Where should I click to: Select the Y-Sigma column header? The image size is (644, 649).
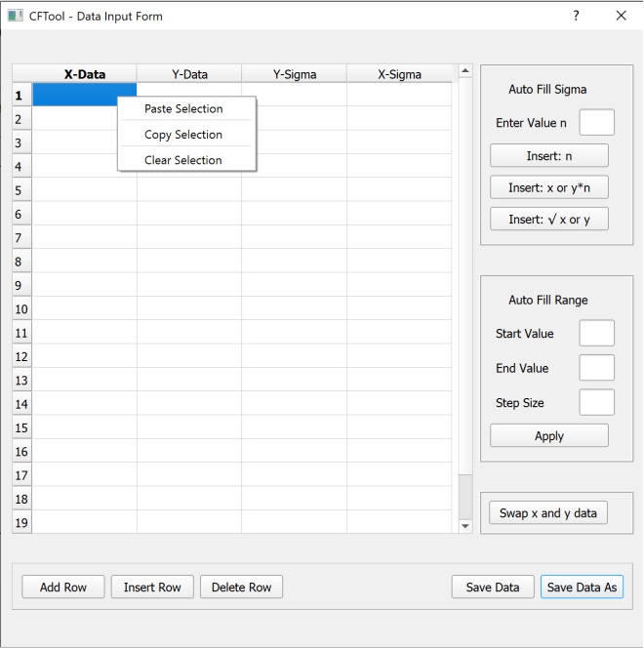(294, 74)
